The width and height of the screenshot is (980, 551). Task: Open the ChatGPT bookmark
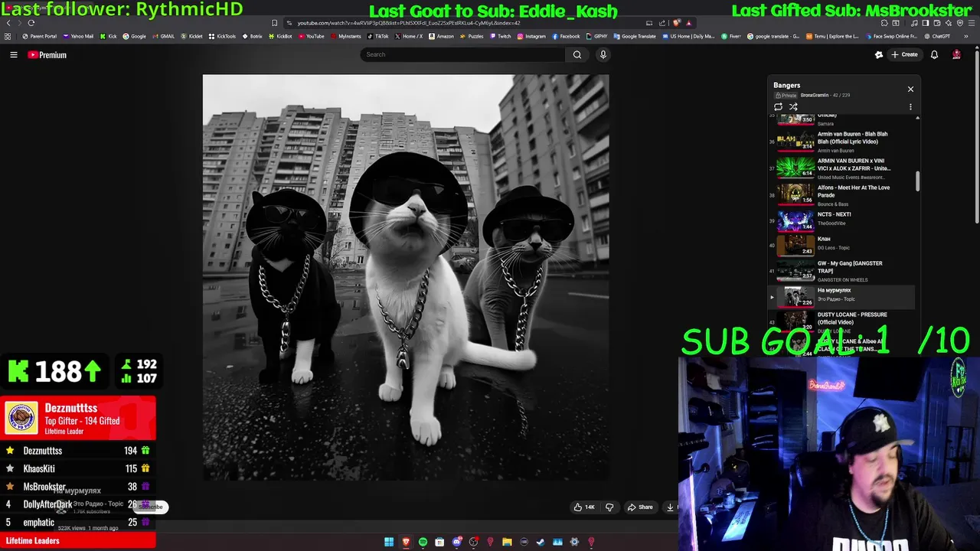point(936,36)
